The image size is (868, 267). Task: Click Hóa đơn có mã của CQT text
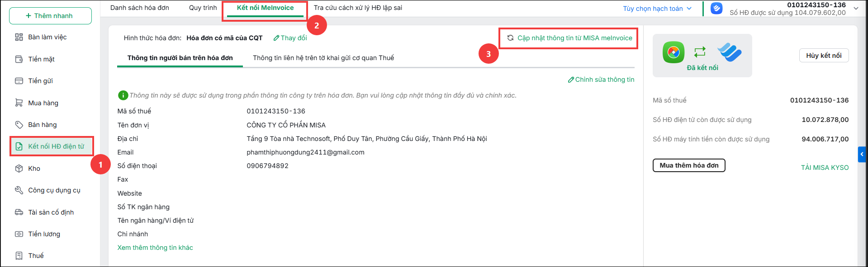pos(224,38)
